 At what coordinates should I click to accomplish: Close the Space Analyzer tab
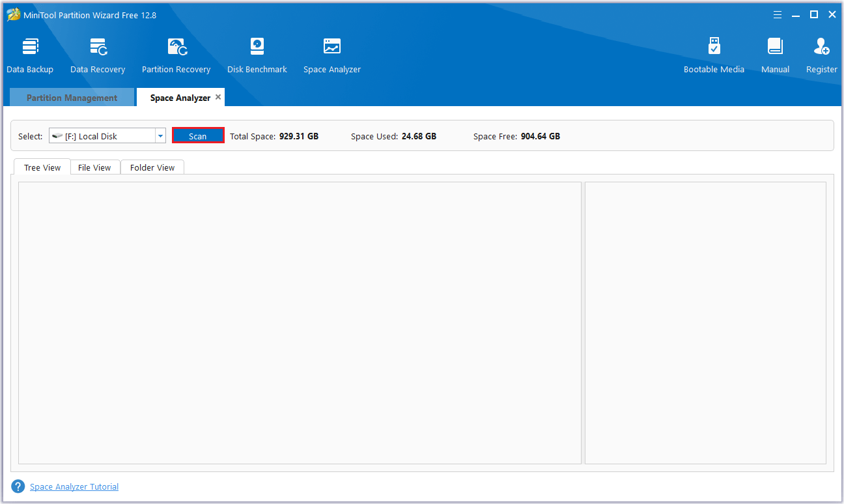pyautogui.click(x=218, y=97)
